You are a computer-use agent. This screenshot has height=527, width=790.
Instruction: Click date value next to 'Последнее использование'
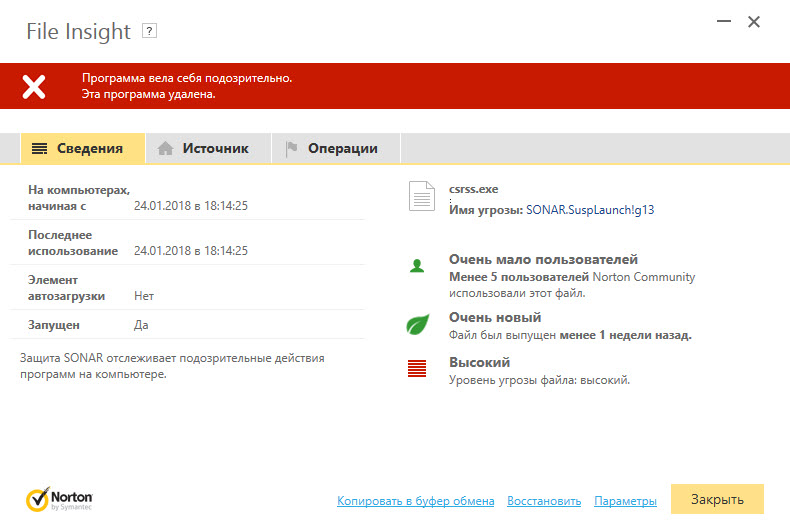(191, 250)
